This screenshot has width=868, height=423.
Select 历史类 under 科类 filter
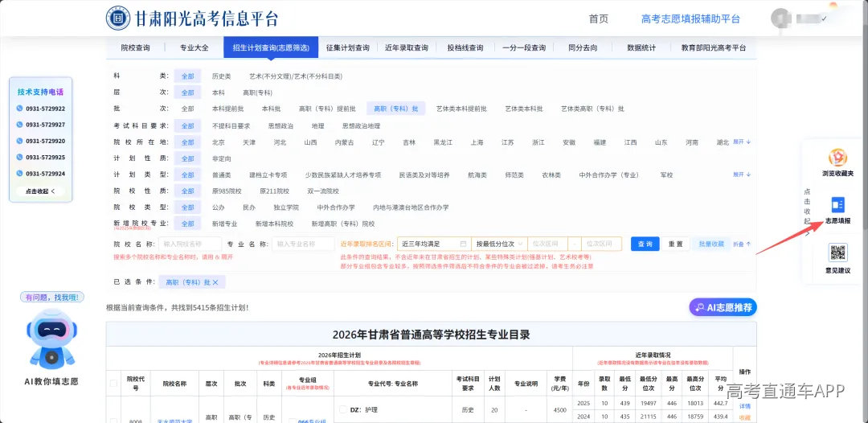coord(222,76)
